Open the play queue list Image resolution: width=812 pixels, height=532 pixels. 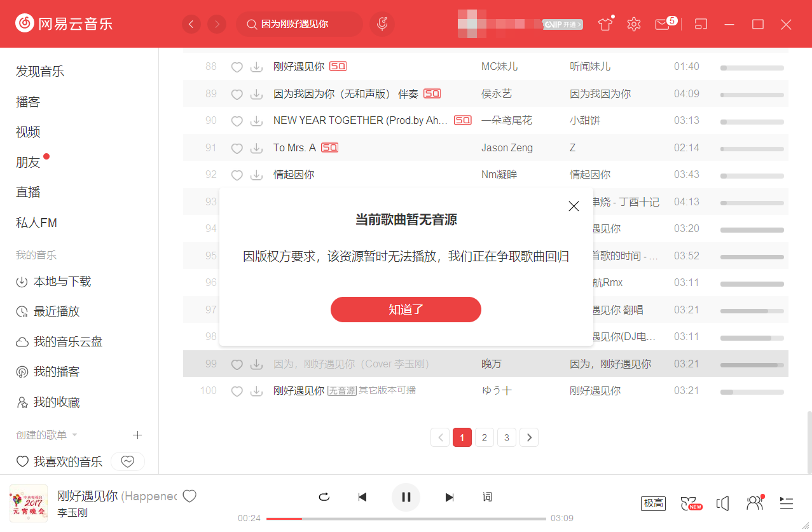tap(787, 503)
